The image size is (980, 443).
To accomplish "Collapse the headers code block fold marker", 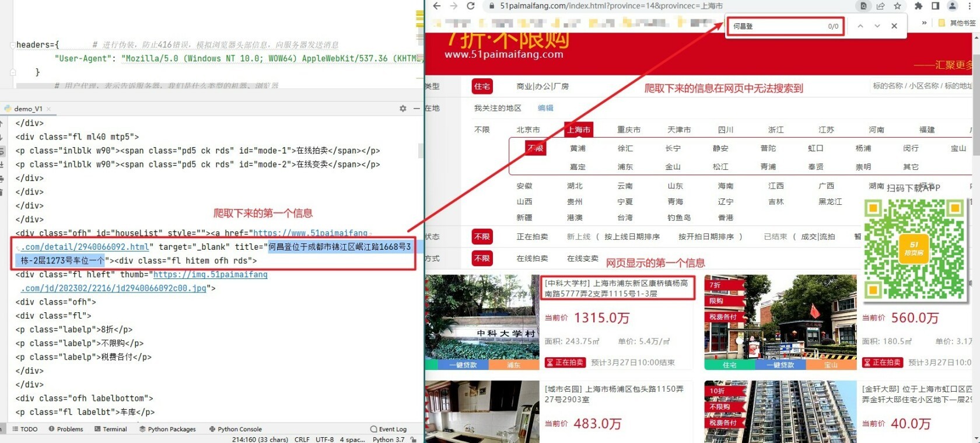I will point(13,45).
